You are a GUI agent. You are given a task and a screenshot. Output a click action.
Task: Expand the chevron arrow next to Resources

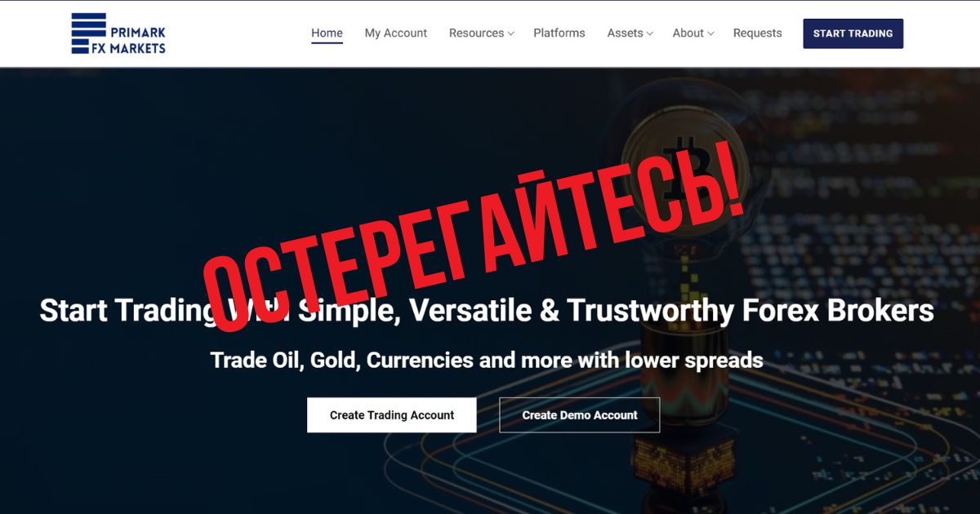click(x=510, y=34)
